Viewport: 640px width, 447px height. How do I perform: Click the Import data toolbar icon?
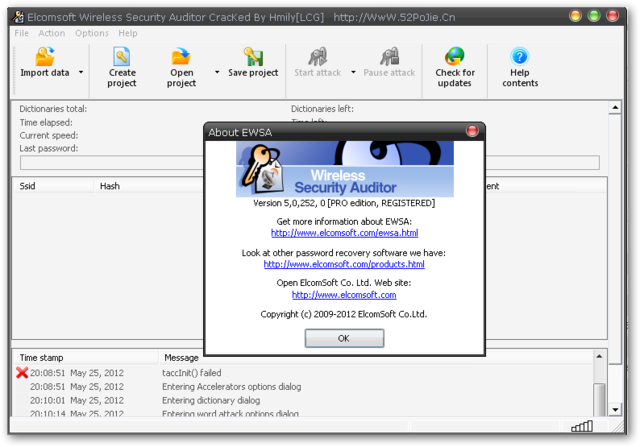coord(44,56)
